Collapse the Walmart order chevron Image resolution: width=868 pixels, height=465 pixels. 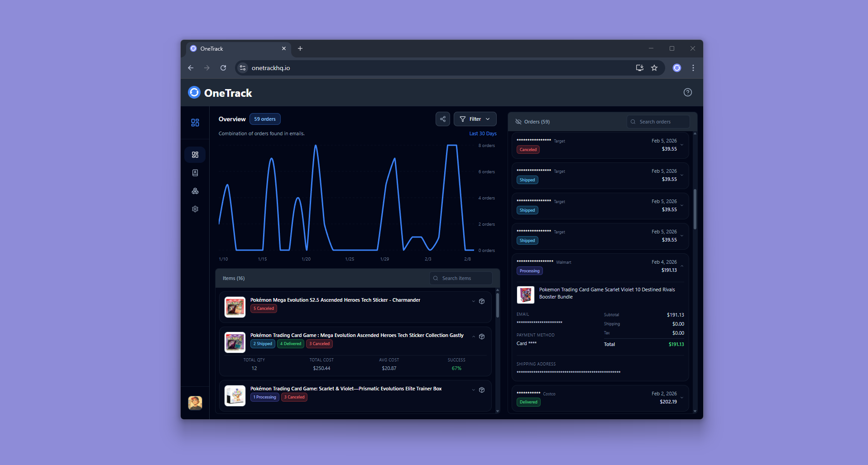[682, 266]
